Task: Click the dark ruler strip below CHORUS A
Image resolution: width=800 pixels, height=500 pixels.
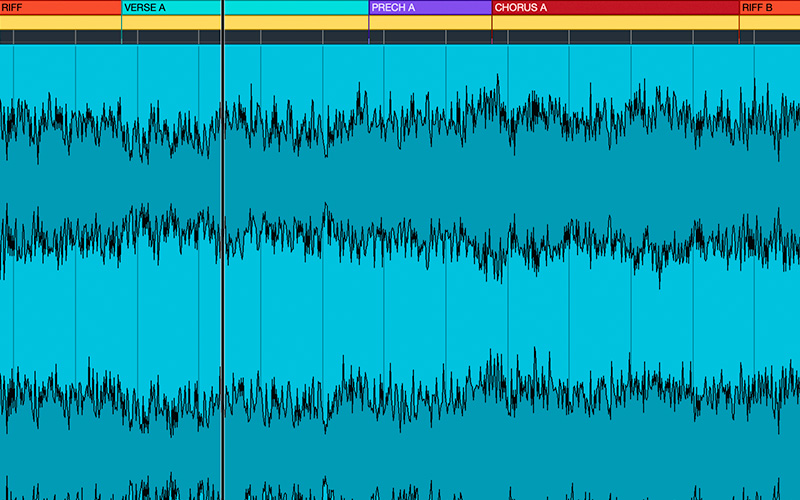Action: click(615, 37)
